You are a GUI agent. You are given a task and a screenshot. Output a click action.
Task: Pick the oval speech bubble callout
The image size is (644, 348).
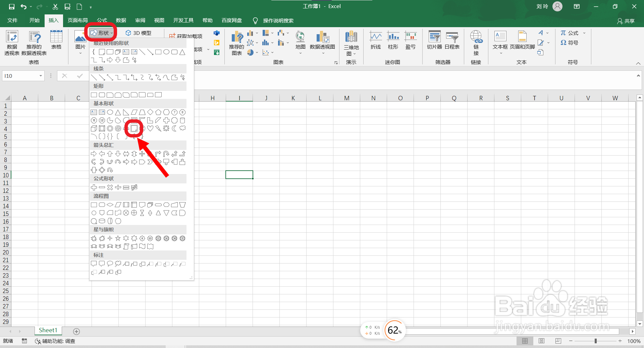pos(110,264)
